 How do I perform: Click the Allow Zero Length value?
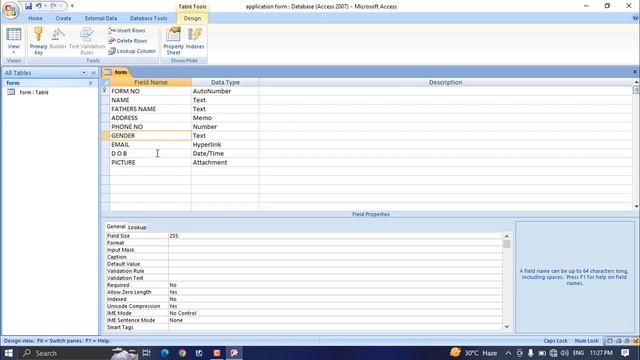[335, 292]
